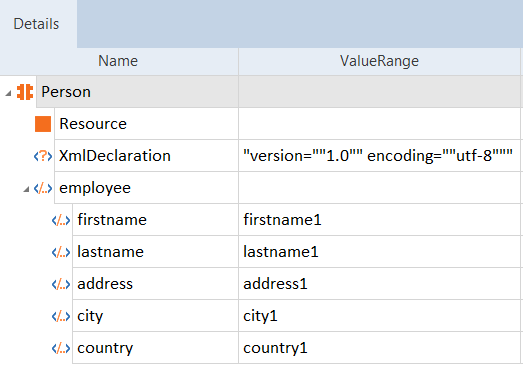The width and height of the screenshot is (523, 365).
Task: Click the address XML element icon
Action: (61, 284)
